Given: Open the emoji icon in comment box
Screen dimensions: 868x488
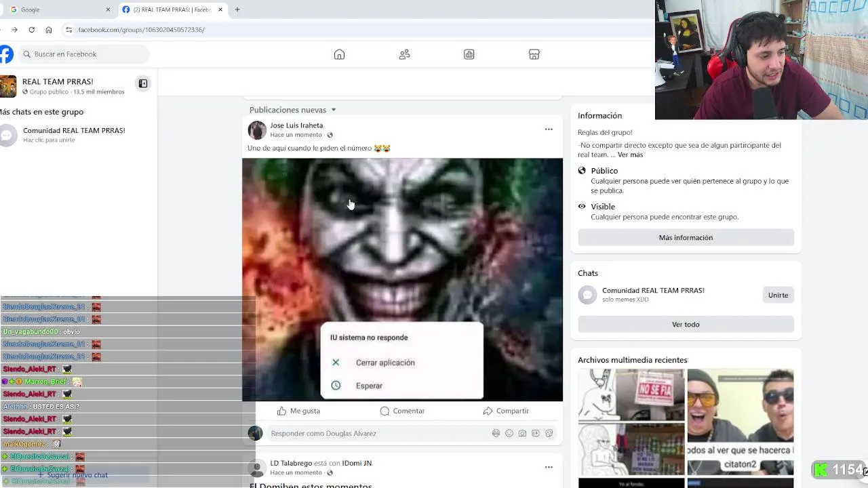Looking at the screenshot, I should pyautogui.click(x=509, y=433).
